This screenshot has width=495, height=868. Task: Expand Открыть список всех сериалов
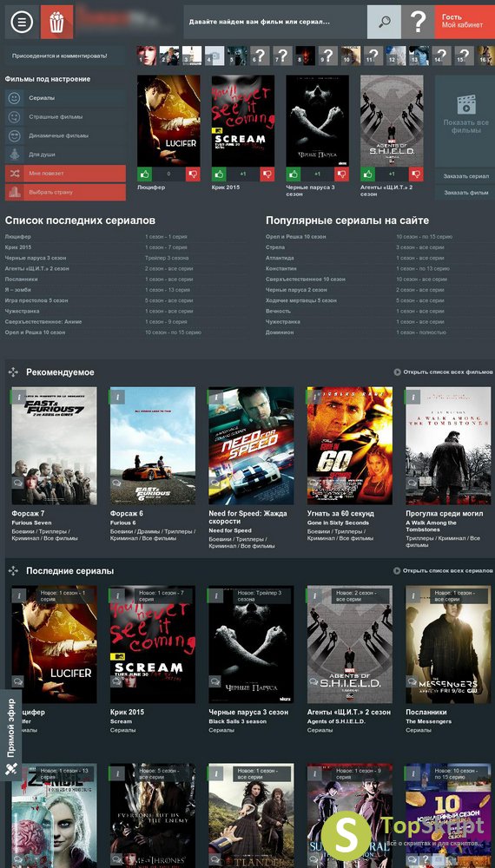coord(443,571)
